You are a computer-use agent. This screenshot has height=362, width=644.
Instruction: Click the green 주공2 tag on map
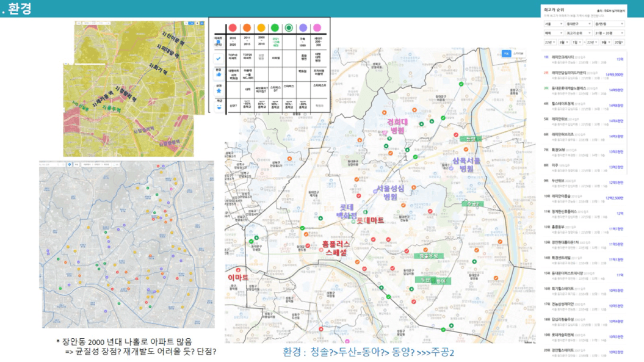(472, 204)
